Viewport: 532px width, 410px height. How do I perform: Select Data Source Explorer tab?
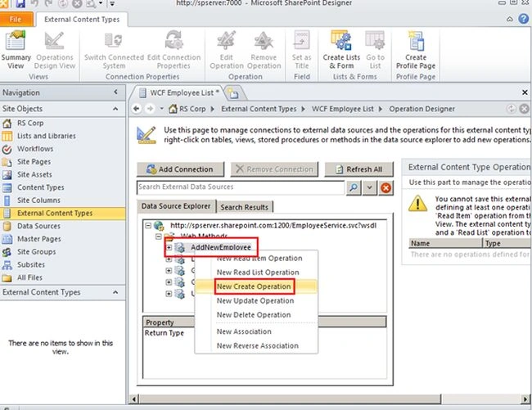point(176,206)
